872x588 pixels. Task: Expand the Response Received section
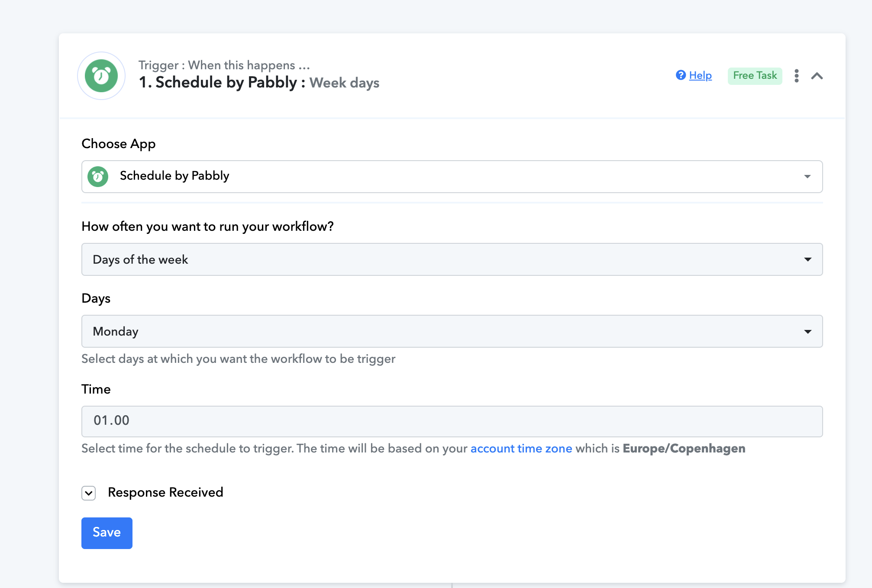pos(89,493)
